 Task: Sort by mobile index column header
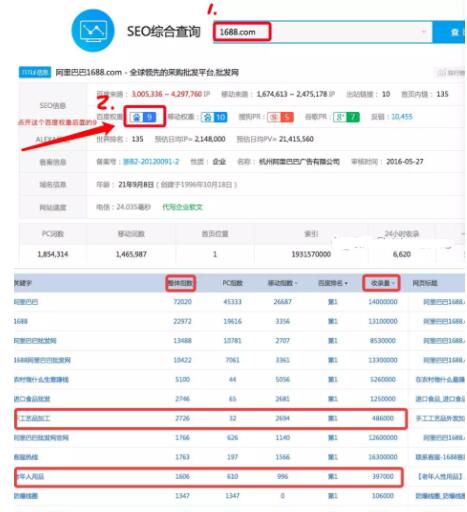pos(282,283)
